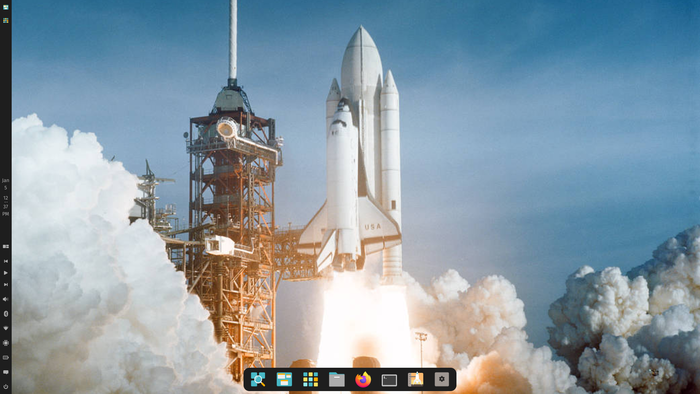
Task: Click Workspaces button at top of side panel
Action: (x=6, y=7)
